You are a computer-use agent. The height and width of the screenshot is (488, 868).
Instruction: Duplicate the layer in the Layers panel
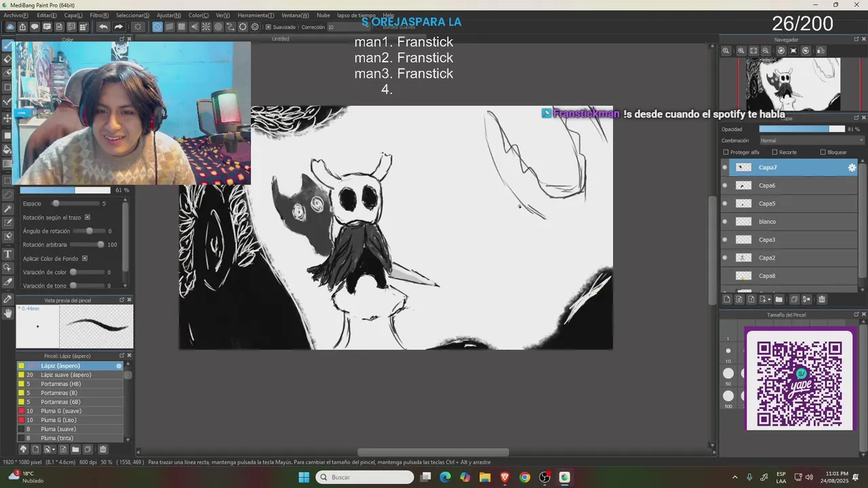point(794,300)
